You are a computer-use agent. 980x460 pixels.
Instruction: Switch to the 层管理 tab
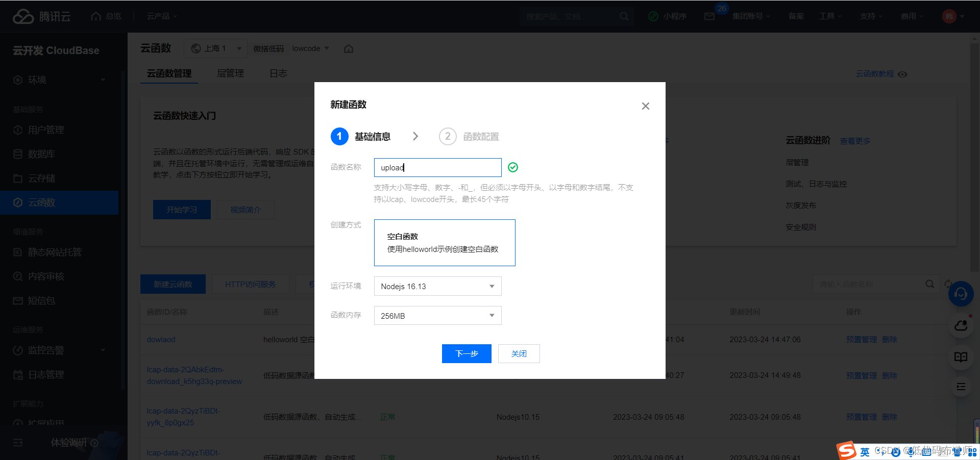tap(230, 73)
